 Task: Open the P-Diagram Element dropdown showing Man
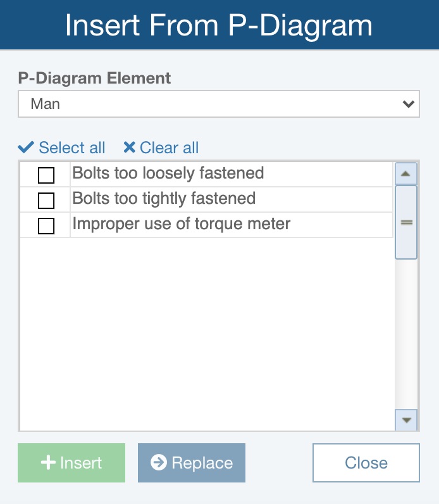click(209, 104)
